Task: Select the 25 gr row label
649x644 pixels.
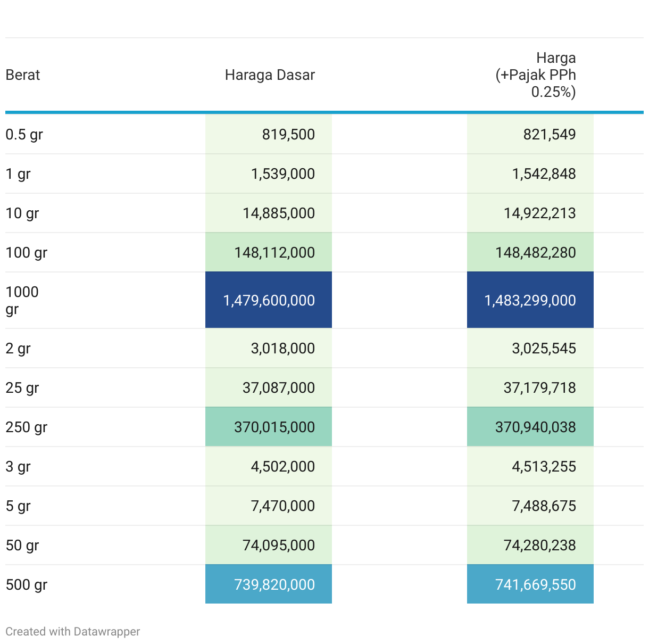Action: 22,388
